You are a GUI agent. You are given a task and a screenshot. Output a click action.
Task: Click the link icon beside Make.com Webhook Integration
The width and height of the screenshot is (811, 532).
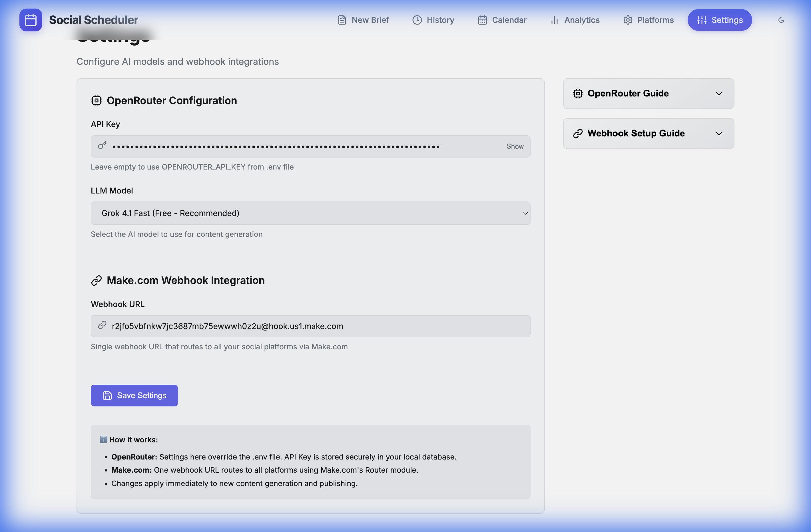coord(97,280)
